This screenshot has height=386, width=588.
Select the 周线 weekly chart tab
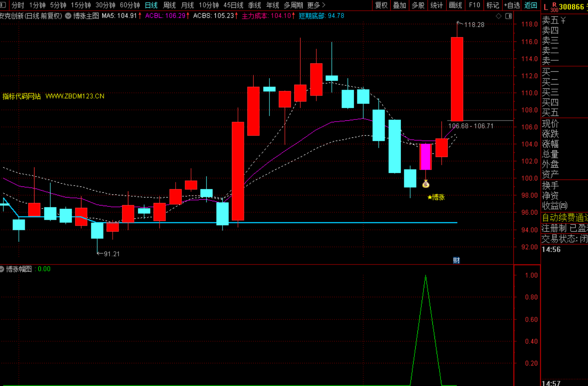click(x=169, y=5)
